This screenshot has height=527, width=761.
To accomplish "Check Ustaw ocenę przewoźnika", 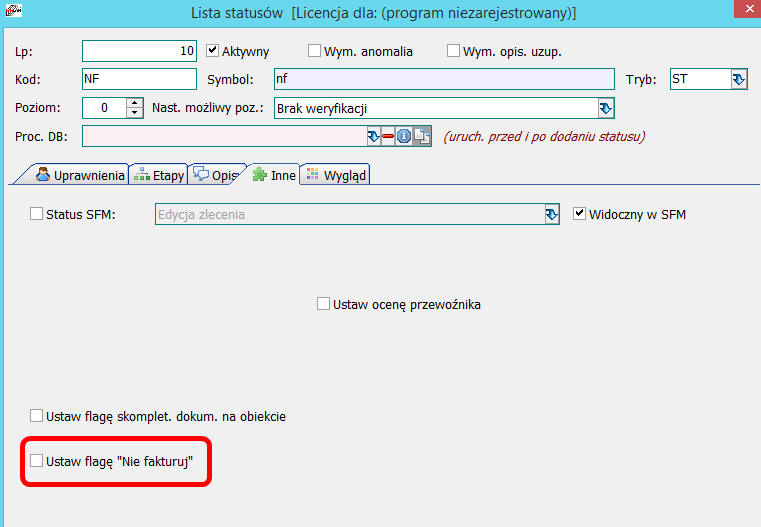I will [323, 304].
